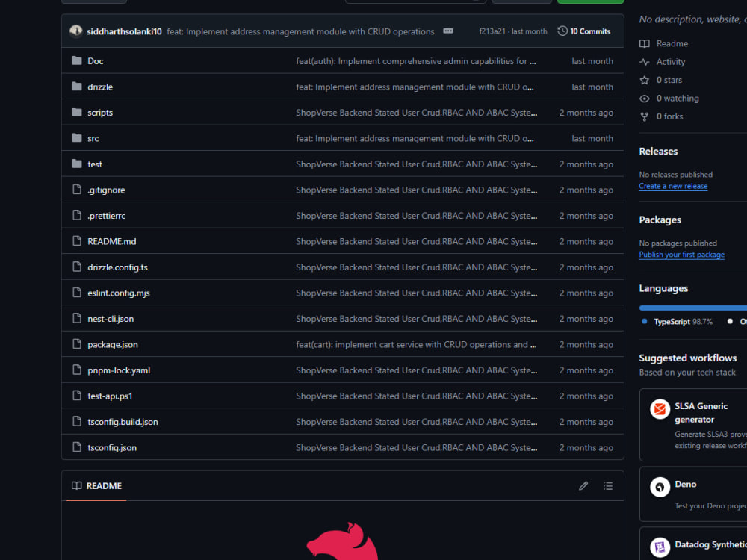Open the package.json row's feat(cart) commit message

pyautogui.click(x=416, y=344)
